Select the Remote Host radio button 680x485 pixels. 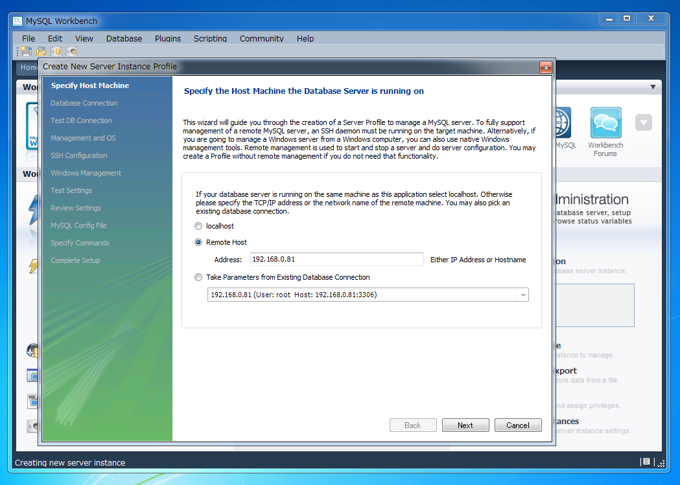(198, 242)
